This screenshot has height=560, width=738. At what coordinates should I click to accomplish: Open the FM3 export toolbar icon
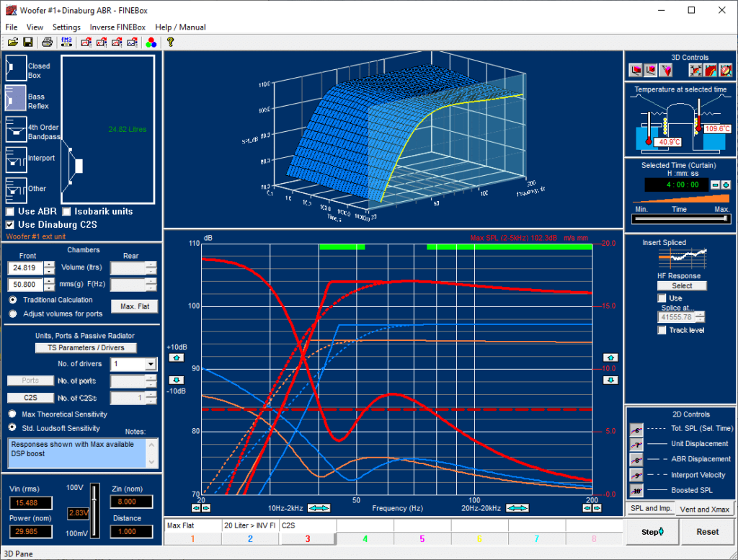66,42
